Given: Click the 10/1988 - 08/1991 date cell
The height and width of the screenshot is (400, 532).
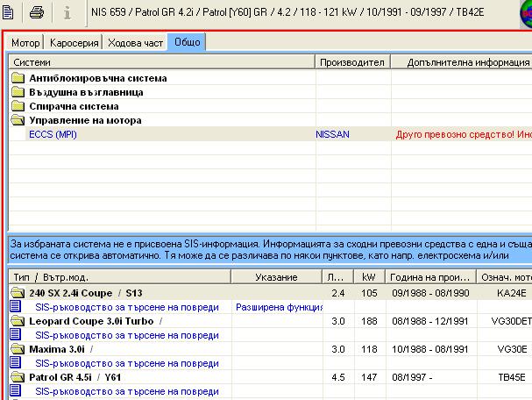Looking at the screenshot, I should (429, 349).
